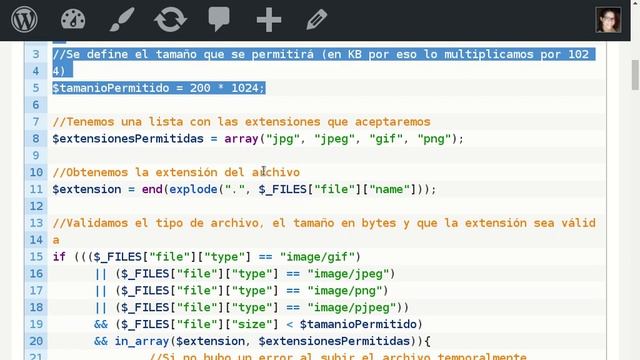Viewport: 640px width, 360px height.
Task: Click line number 15 in the gutter
Action: coord(36,257)
